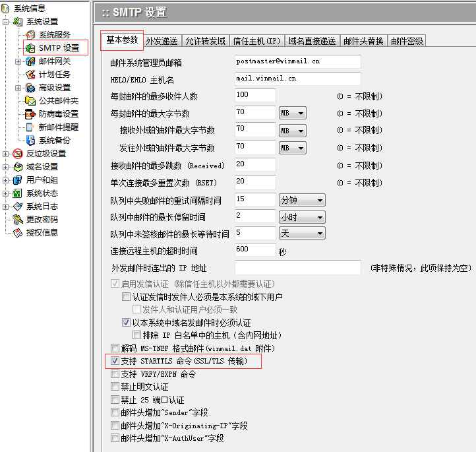476x452 pixels.
Task: Disable 支持 STARTTLS 命令 checkbox
Action: (115, 361)
